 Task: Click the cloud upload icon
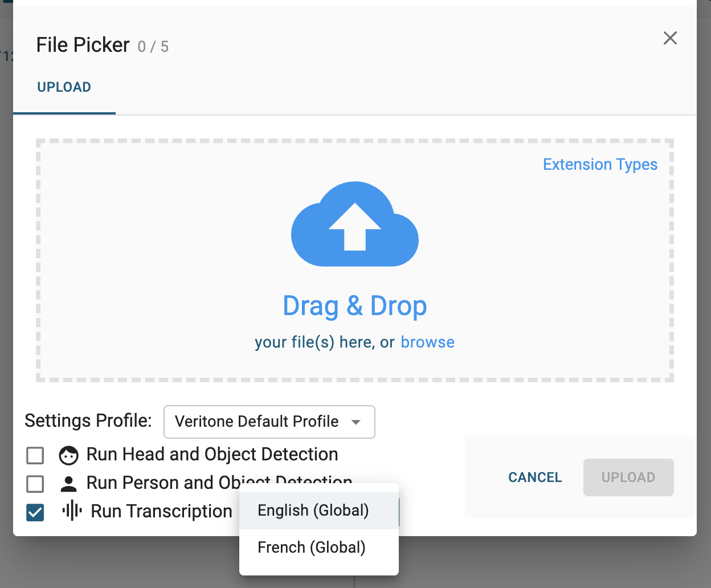tap(354, 224)
